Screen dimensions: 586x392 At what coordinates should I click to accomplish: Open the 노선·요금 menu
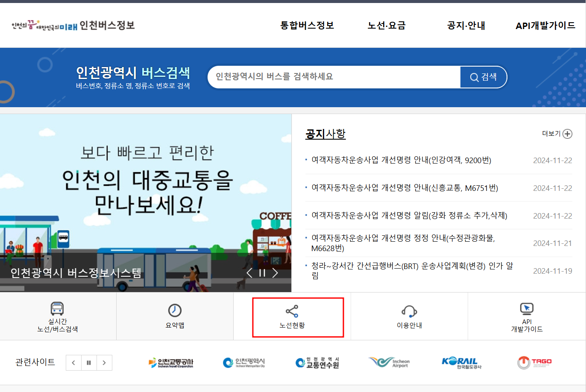(x=386, y=26)
